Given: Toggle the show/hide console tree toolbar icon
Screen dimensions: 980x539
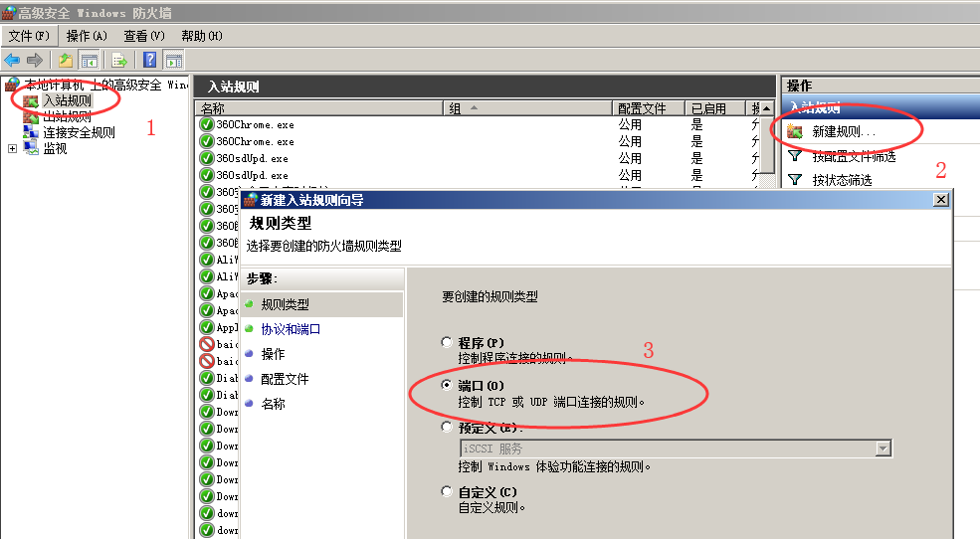Looking at the screenshot, I should tap(89, 60).
